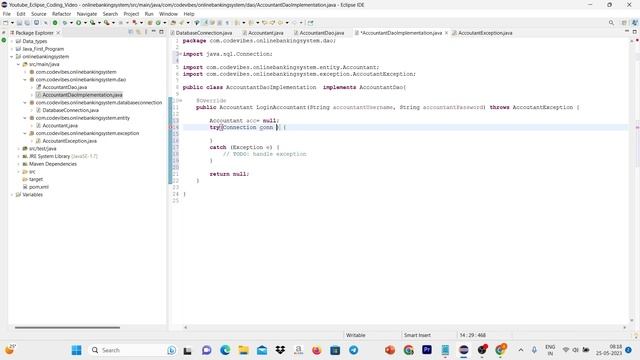This screenshot has height=360, width=640.
Task: Open the Navigate menu
Action: click(87, 14)
